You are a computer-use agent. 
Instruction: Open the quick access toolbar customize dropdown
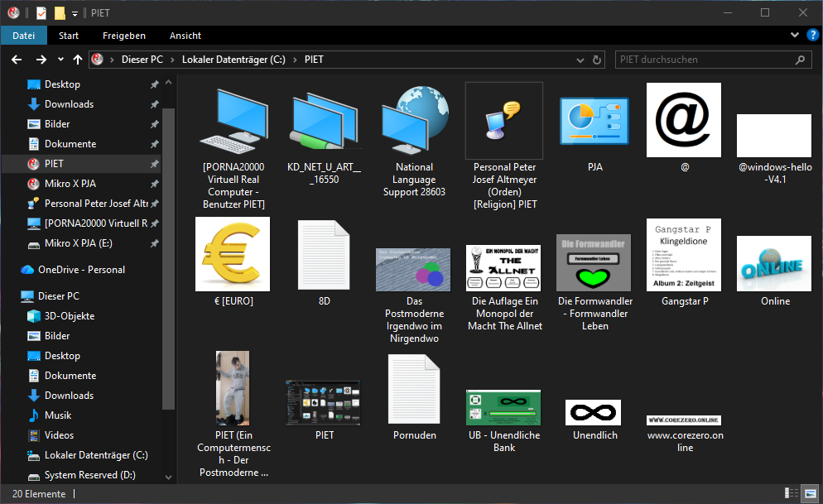(75, 13)
